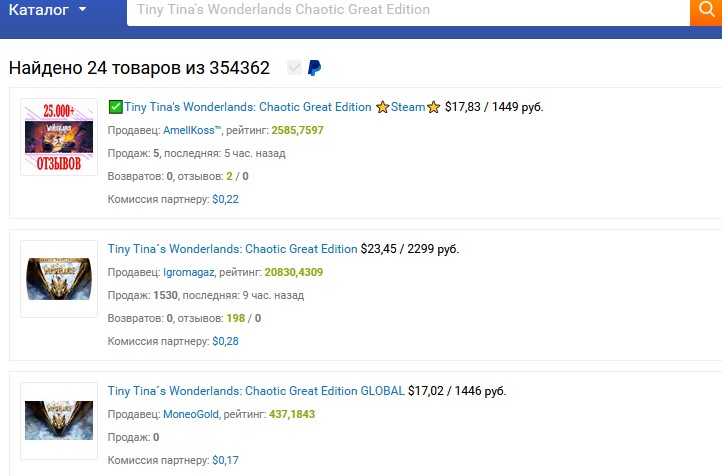Image resolution: width=722 pixels, height=476 pixels.
Task: Click positive review count 2 of AmellKoss
Action: [229, 176]
